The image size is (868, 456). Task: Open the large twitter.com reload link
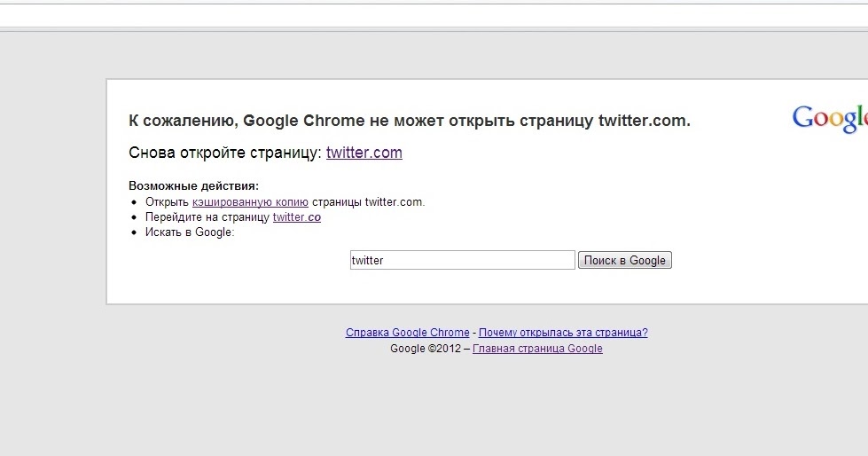click(364, 153)
